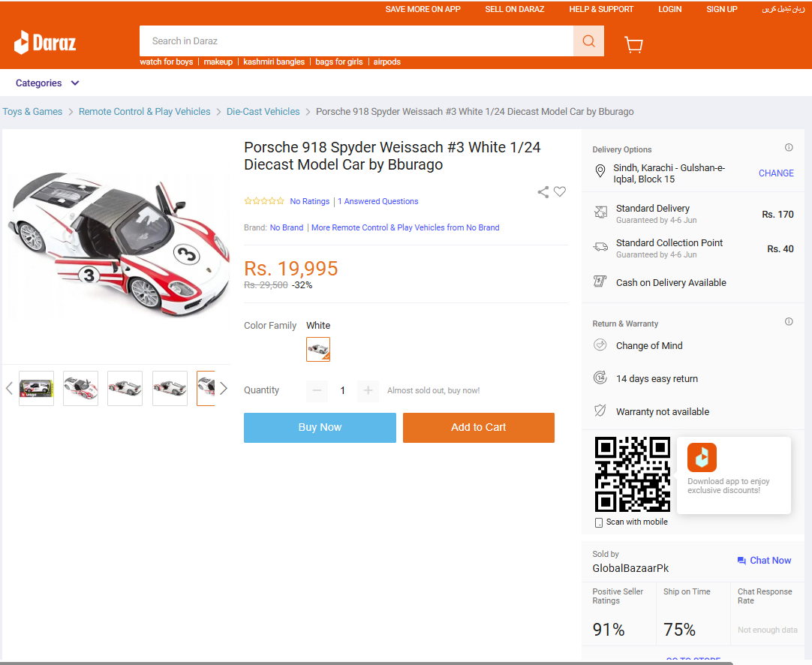
Task: Go to Toys & Games breadcrumb
Action: [32, 111]
